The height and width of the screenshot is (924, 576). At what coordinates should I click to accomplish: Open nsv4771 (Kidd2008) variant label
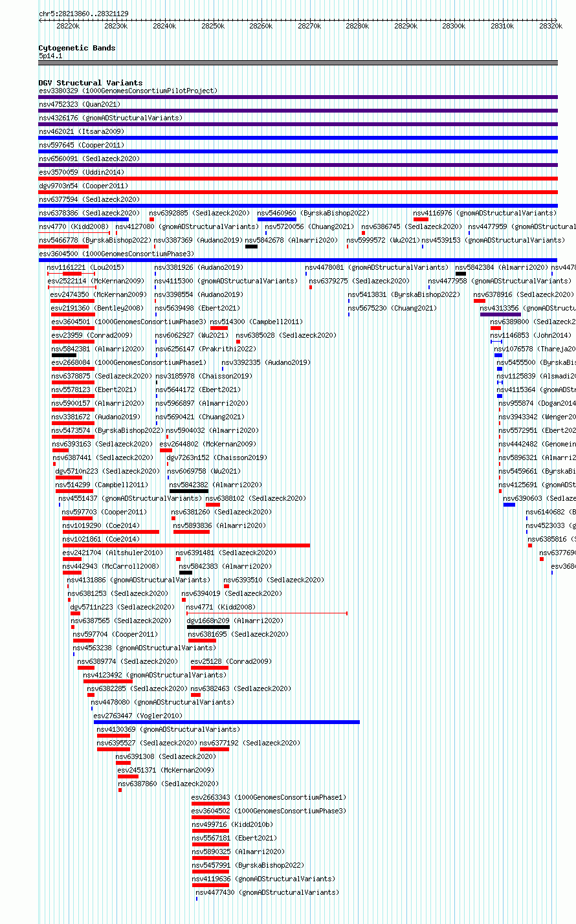pos(221,607)
